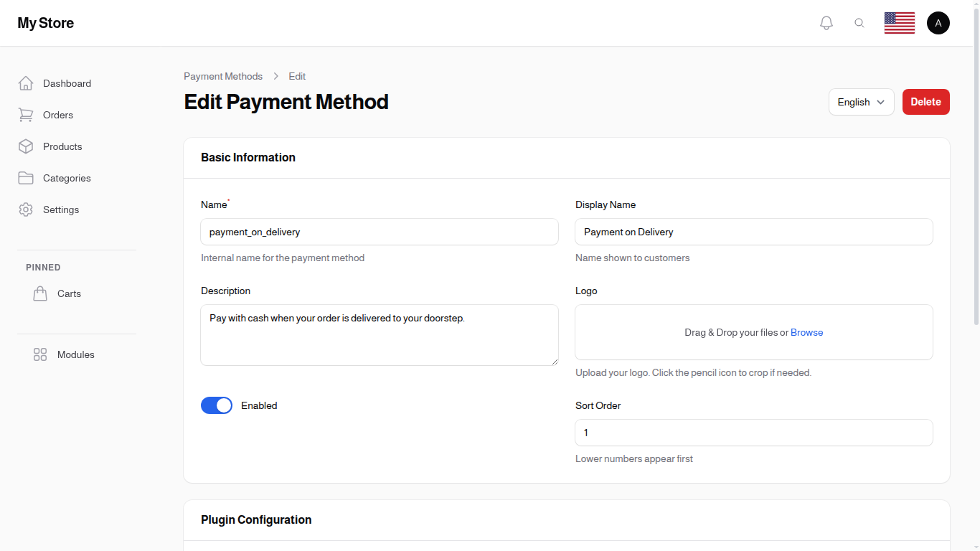Click the notification bell icon

click(x=826, y=22)
